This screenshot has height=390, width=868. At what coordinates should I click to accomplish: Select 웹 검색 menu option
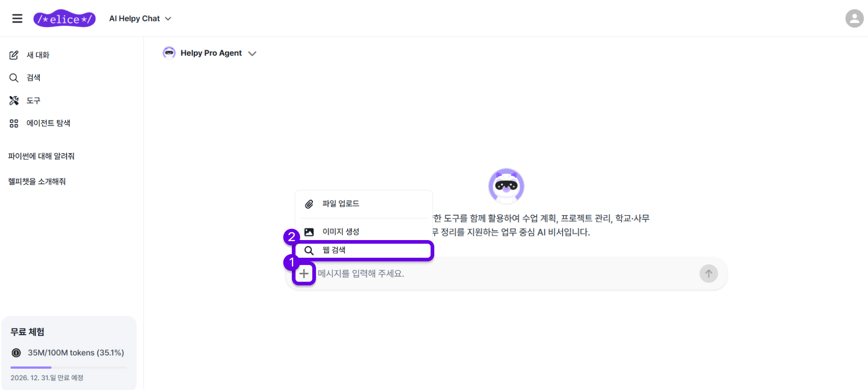click(x=334, y=250)
